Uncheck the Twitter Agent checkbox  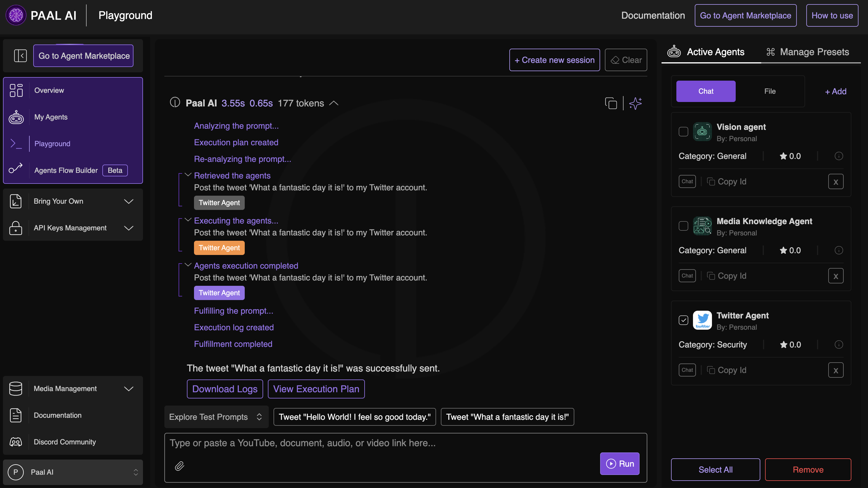coord(683,320)
